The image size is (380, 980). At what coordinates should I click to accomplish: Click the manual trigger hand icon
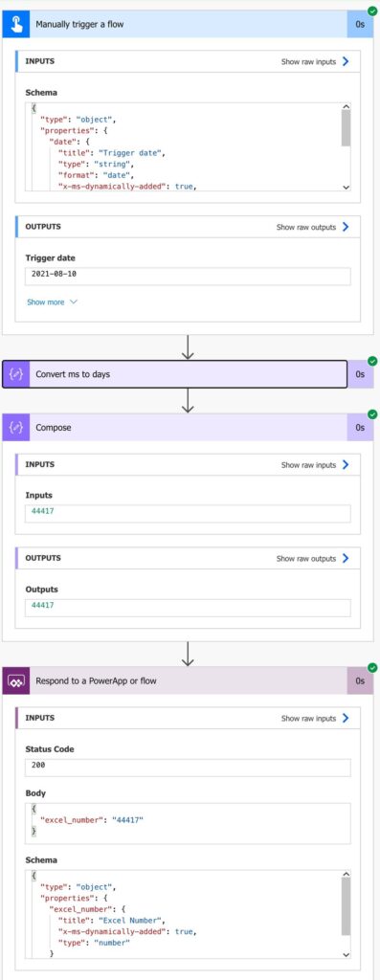(x=15, y=25)
